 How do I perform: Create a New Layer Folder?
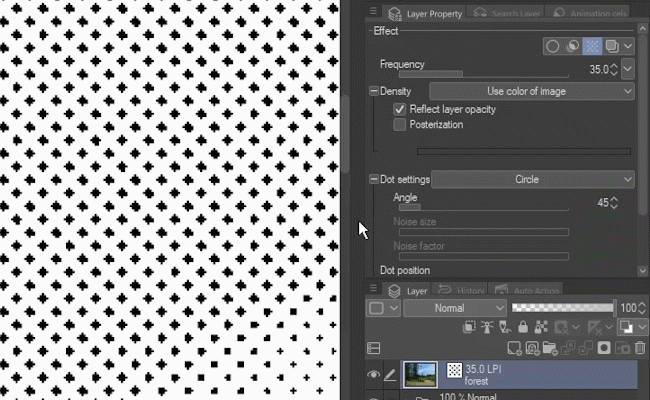coord(550,348)
